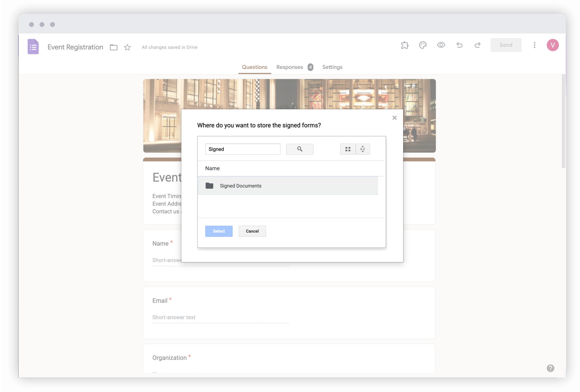
Task: Redo the last change
Action: [x=477, y=45]
